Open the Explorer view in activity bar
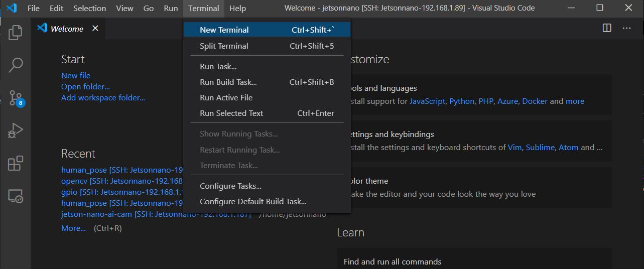 [15, 33]
